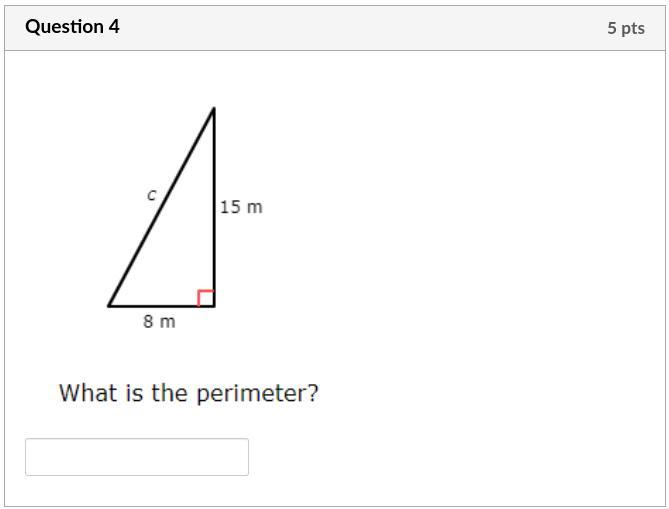
Task: Click the 'What is the perimeter?' text
Action: (x=188, y=393)
